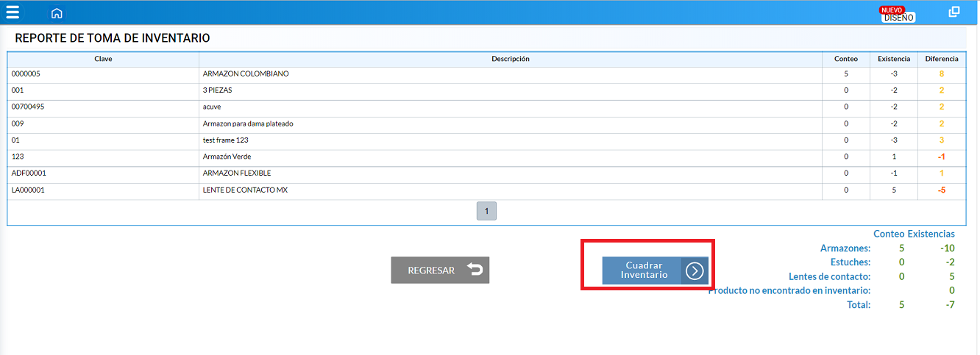
Task: Open the hamburger main menu
Action: [x=13, y=12]
